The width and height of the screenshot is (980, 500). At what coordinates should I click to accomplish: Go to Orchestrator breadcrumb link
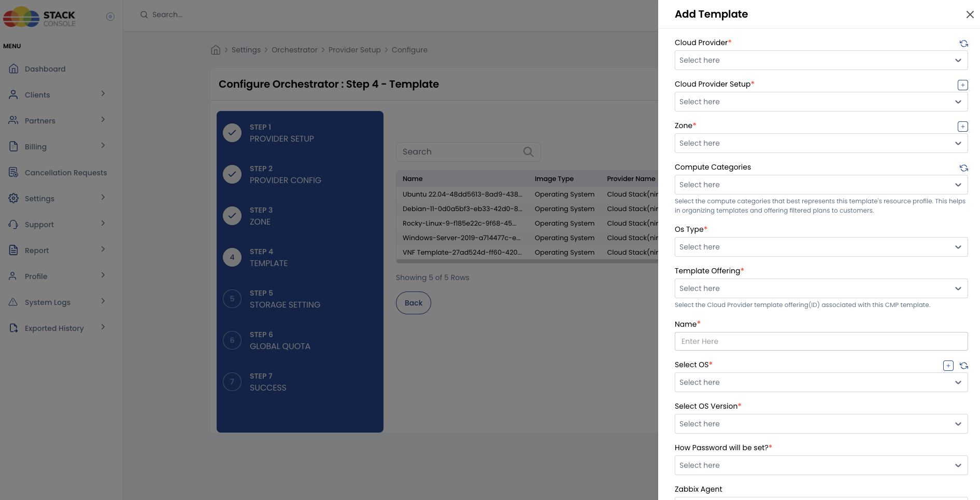point(294,50)
